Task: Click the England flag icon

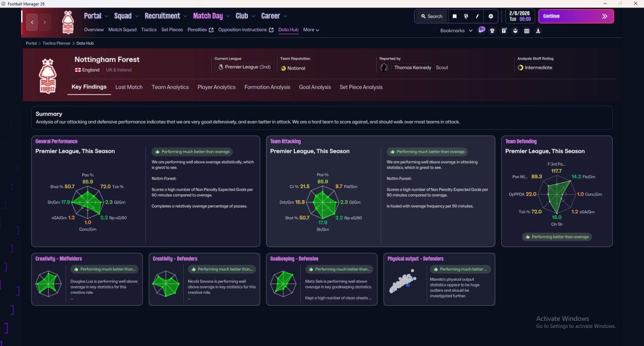Action: 78,70
